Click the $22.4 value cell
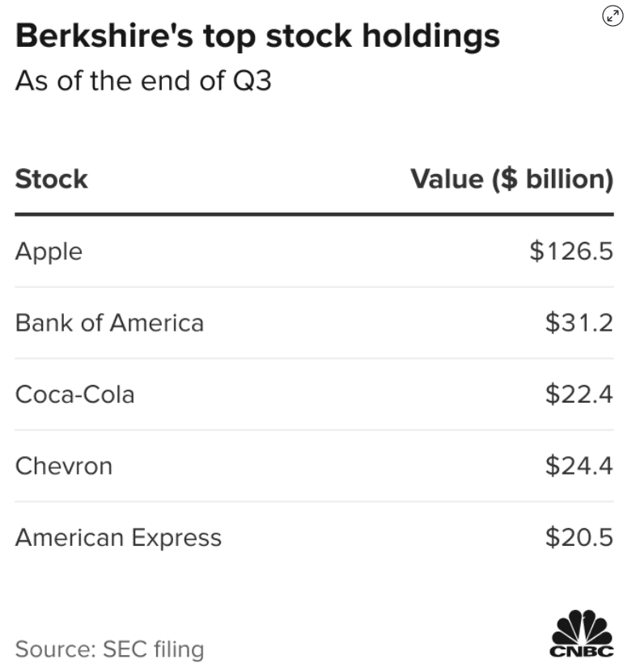 [x=579, y=395]
